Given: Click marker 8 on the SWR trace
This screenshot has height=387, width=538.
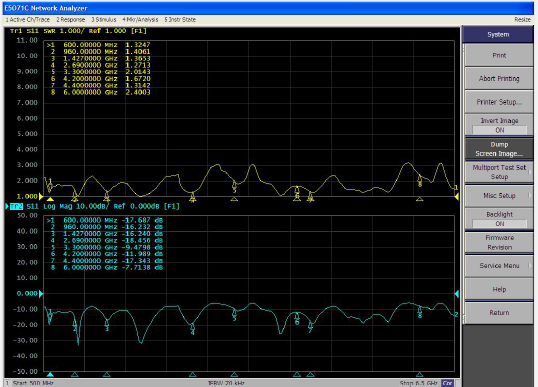Looking at the screenshot, I should (x=420, y=181).
